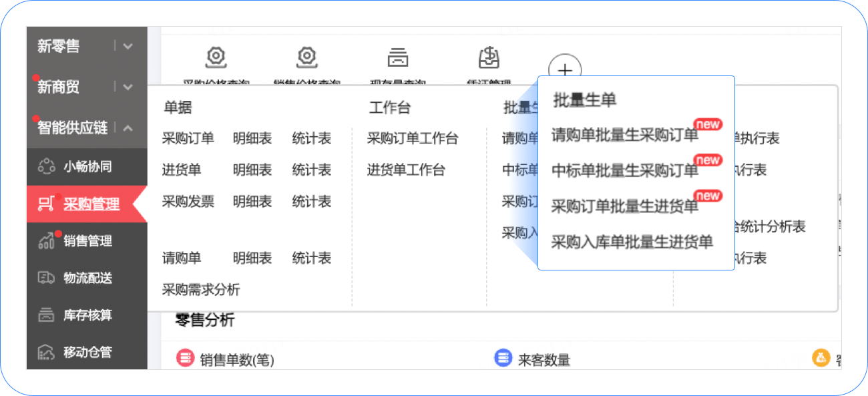Expand the 新商贸 chevron

coord(128,87)
